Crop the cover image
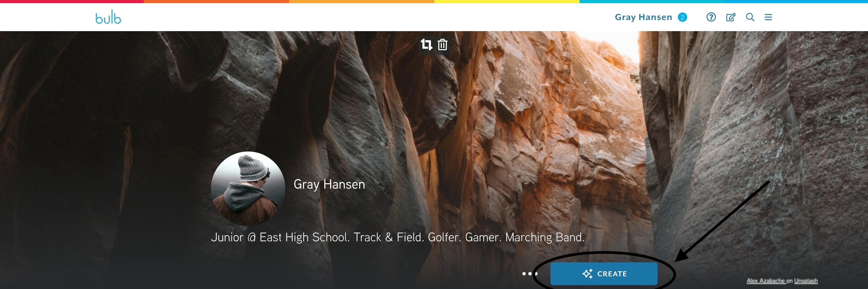868x289 pixels. [426, 44]
